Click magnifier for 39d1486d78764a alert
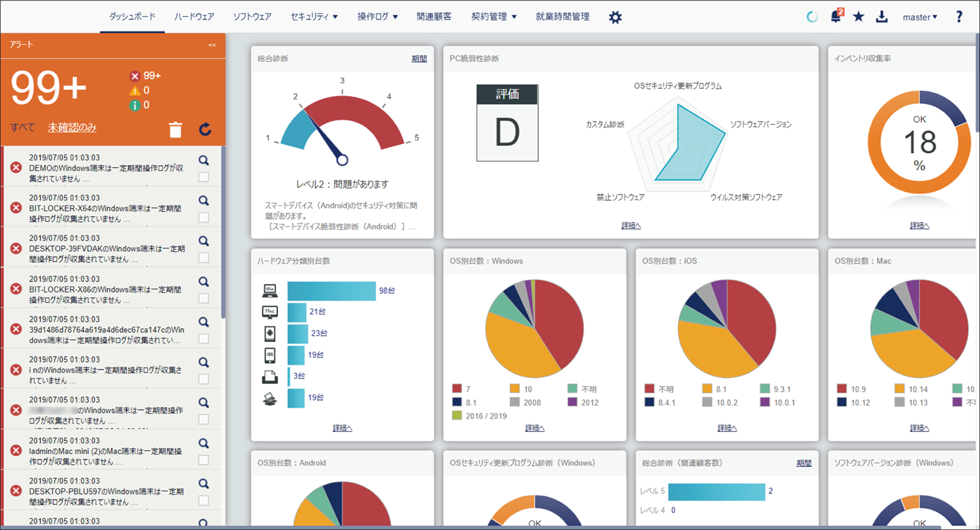The image size is (980, 530). pos(204,322)
